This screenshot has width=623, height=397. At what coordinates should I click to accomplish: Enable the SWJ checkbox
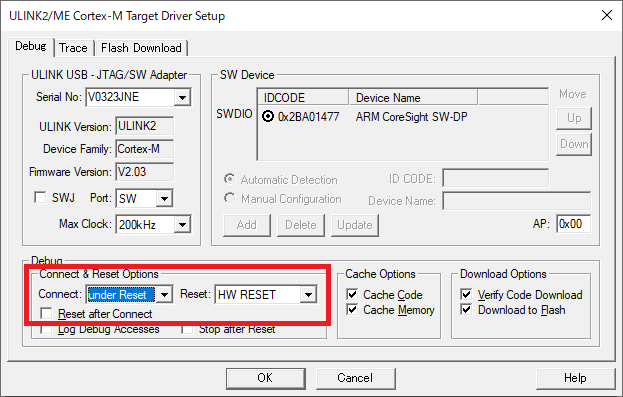(x=40, y=197)
